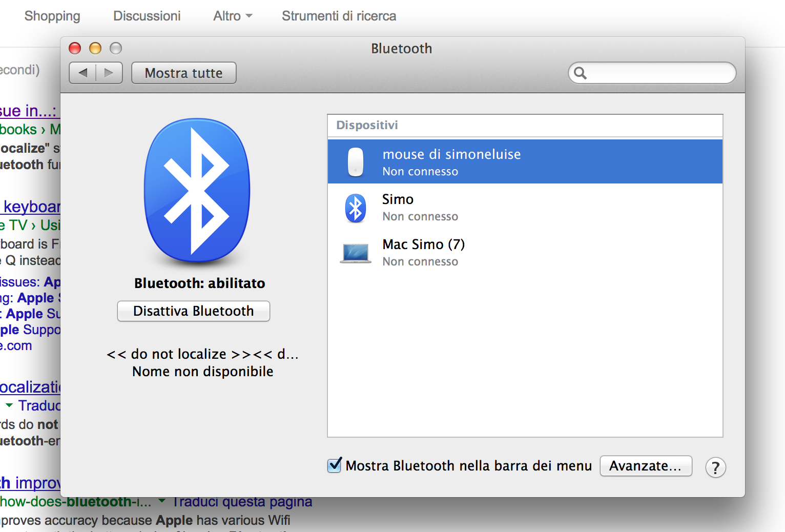Click 'Non connesso' under Simo
The width and height of the screenshot is (785, 532).
pos(420,217)
